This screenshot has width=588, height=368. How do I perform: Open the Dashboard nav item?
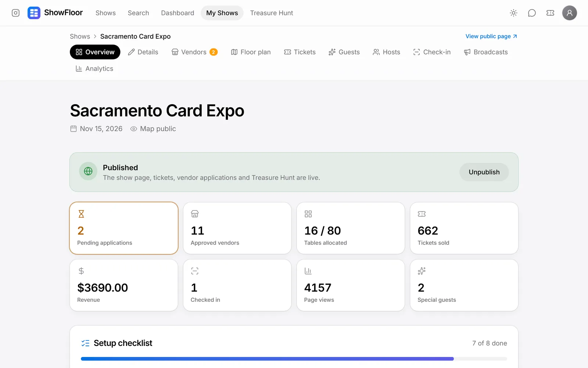(178, 13)
